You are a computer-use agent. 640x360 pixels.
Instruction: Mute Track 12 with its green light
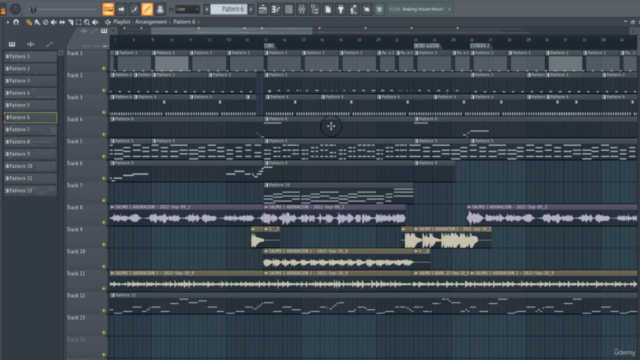click(104, 311)
